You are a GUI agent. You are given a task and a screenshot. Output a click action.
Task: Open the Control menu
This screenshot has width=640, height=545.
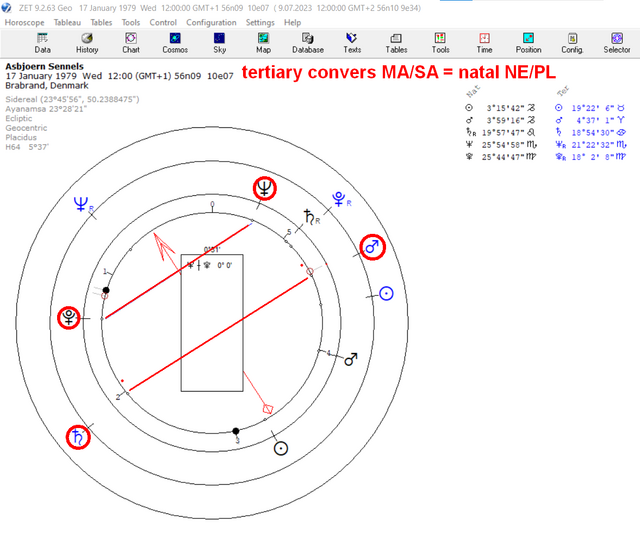point(163,22)
